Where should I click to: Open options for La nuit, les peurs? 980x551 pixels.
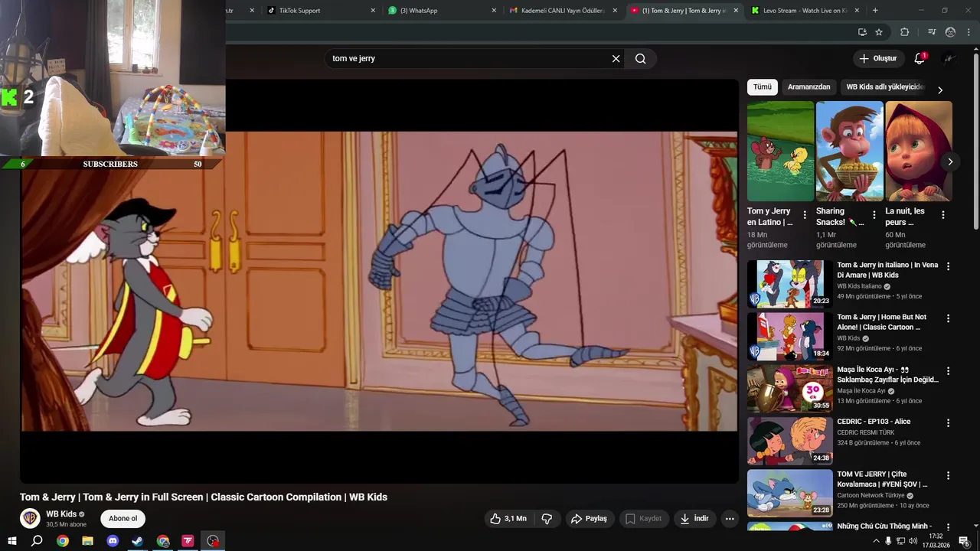click(x=943, y=215)
